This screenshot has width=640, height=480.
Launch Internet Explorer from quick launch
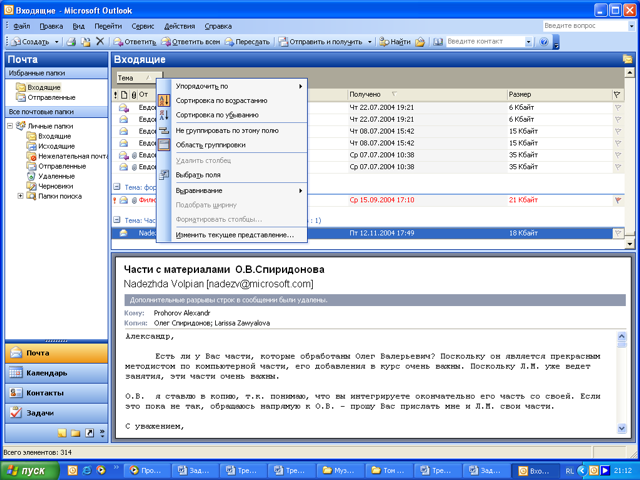[x=87, y=470]
